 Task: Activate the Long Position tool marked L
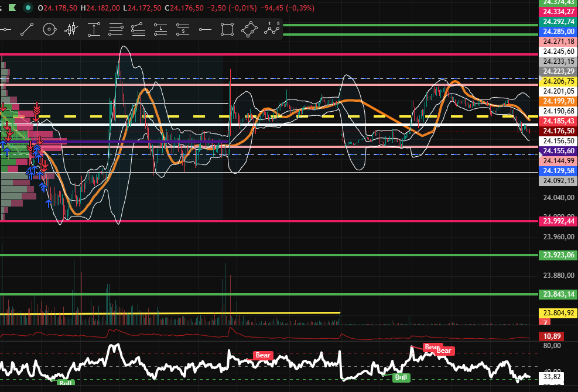point(160,29)
